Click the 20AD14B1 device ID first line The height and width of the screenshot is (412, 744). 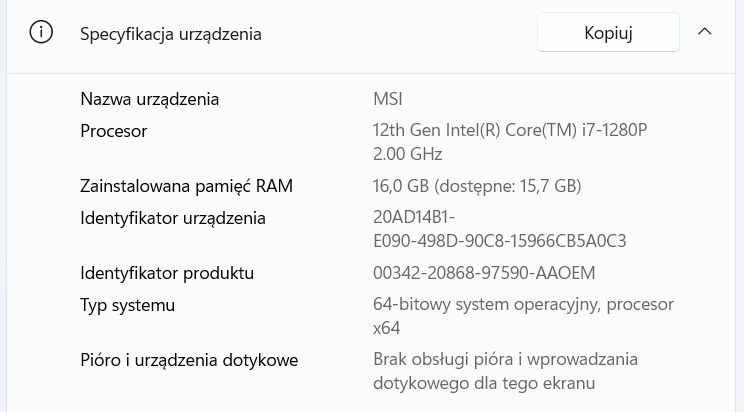pyautogui.click(x=414, y=218)
